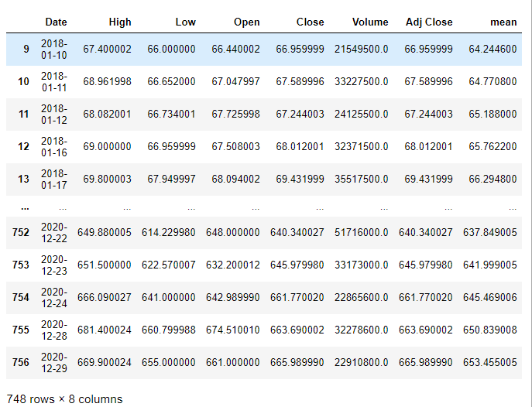Click High value 69.000000
Viewport: 532px width, 407px height.
107,147
